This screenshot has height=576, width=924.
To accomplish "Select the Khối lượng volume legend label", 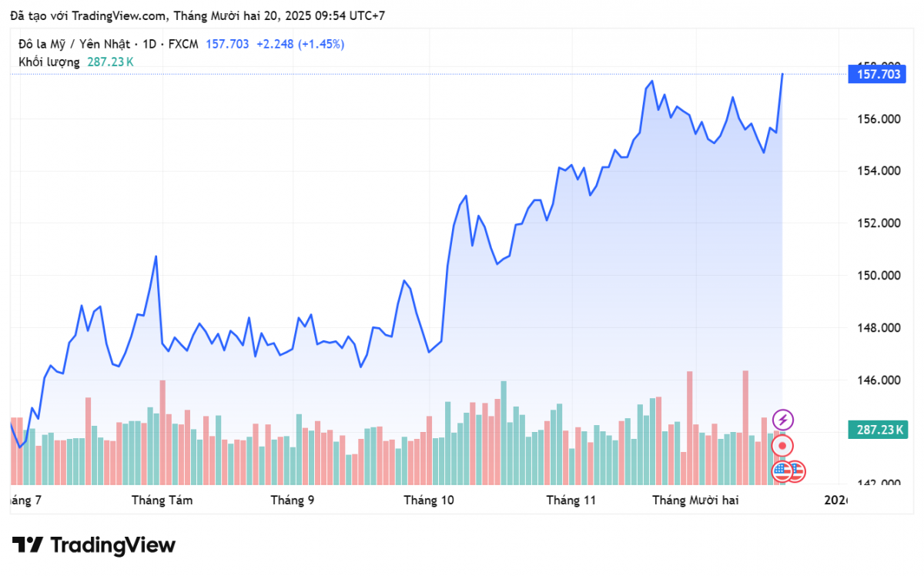I will pos(49,62).
